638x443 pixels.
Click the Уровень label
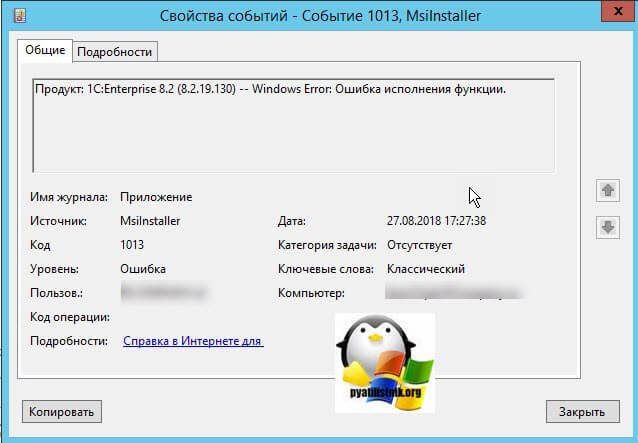point(54,269)
